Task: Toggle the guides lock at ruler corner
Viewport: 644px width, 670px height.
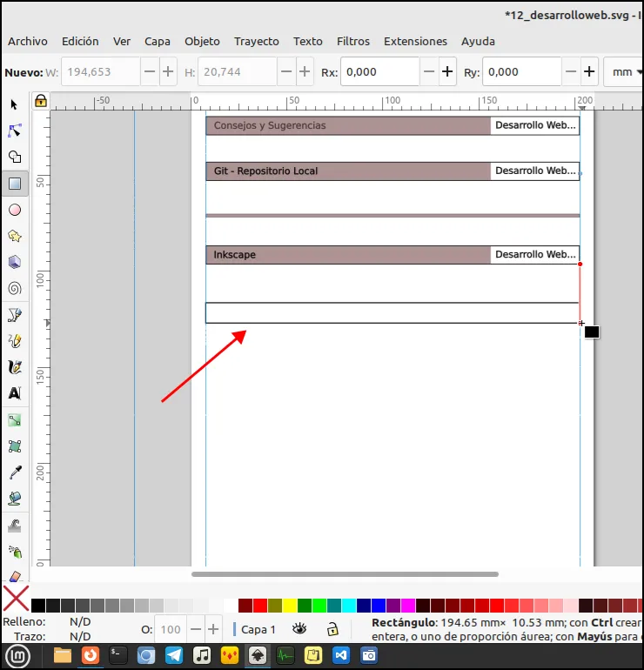Action: (41, 101)
